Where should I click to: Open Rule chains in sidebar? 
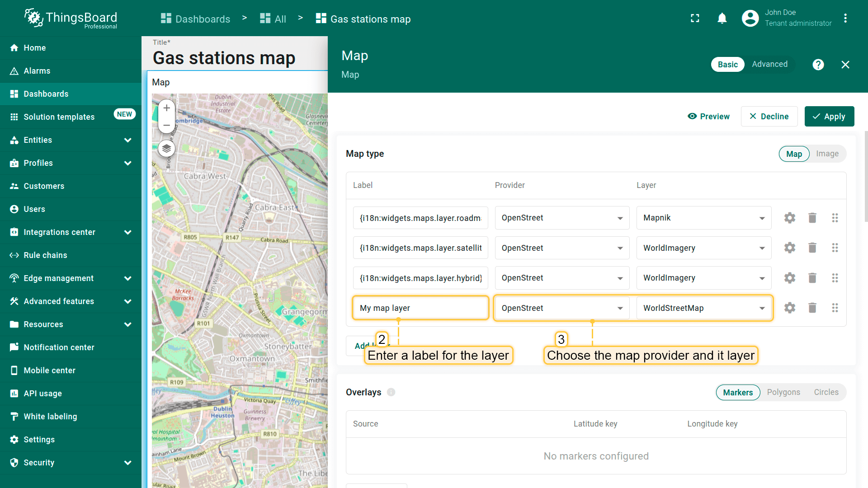point(45,255)
